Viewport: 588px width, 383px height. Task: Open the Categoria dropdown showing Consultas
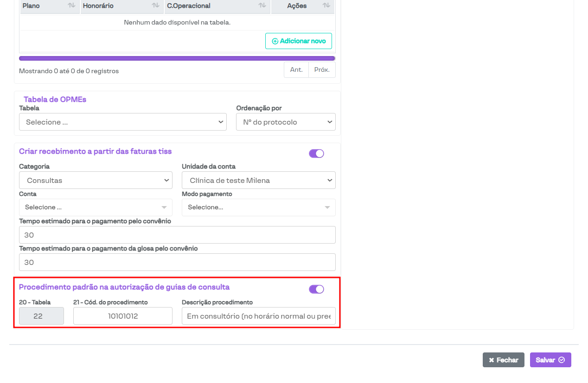click(96, 180)
